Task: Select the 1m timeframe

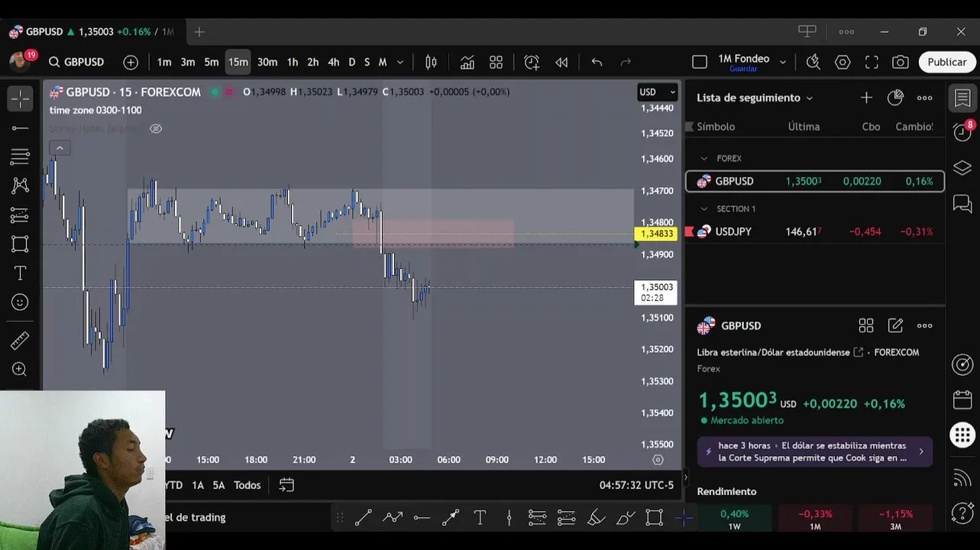Action: (164, 62)
